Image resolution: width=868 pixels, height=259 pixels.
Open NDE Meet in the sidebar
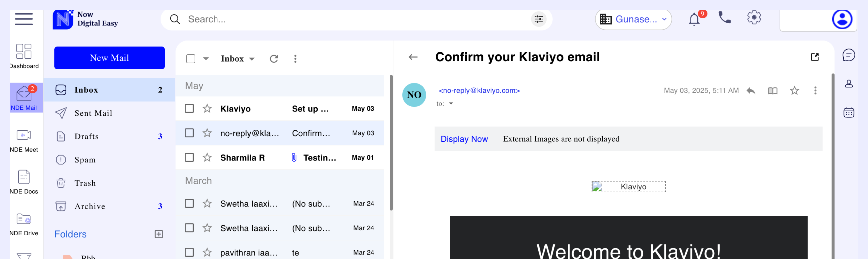click(x=24, y=140)
